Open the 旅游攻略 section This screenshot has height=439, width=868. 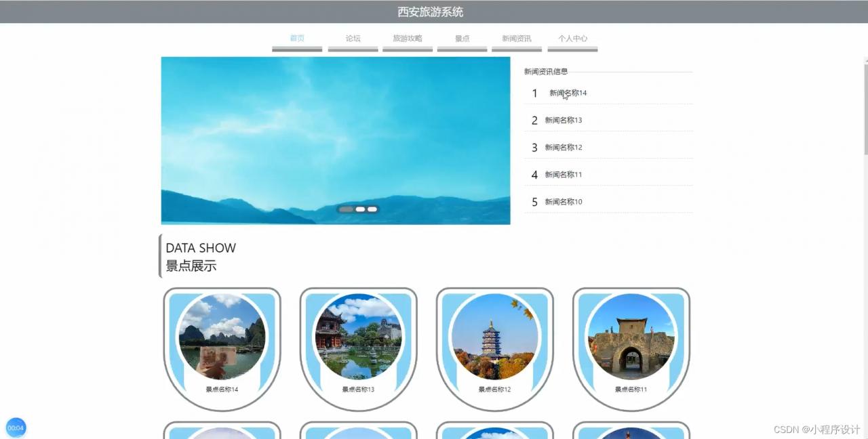click(x=408, y=38)
